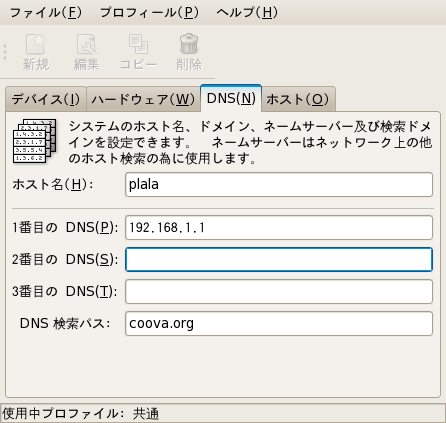Click the ホスト名(H) label text
Viewport: 446px width, 423px height.
tap(53, 184)
